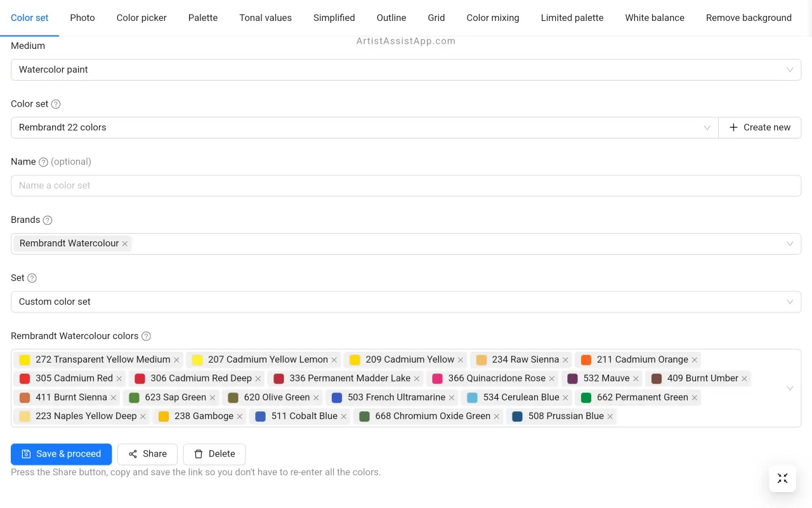Remove the 503 French Ultramarine tag
The image size is (812, 508).
452,398
